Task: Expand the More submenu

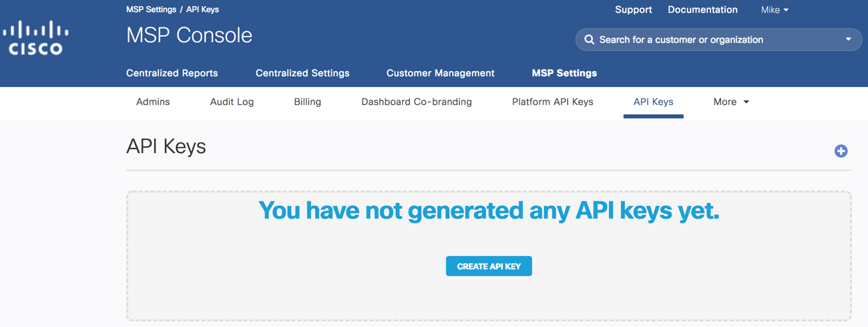Action: point(731,102)
